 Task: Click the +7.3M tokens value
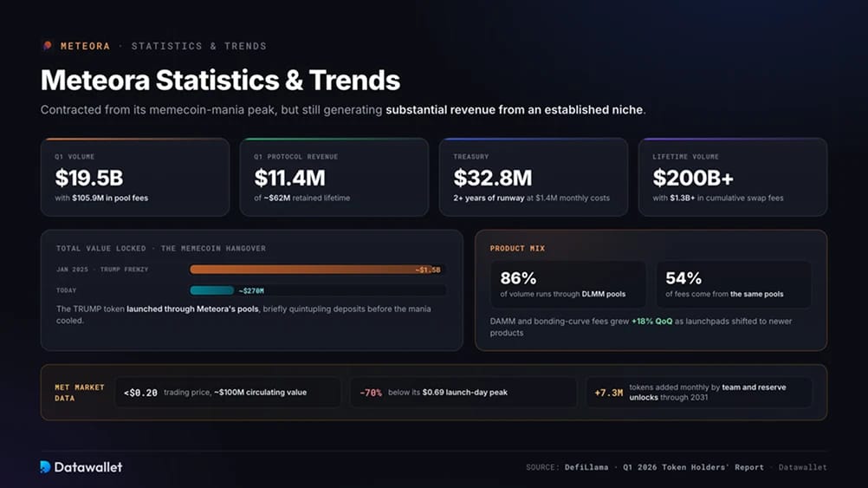click(608, 393)
